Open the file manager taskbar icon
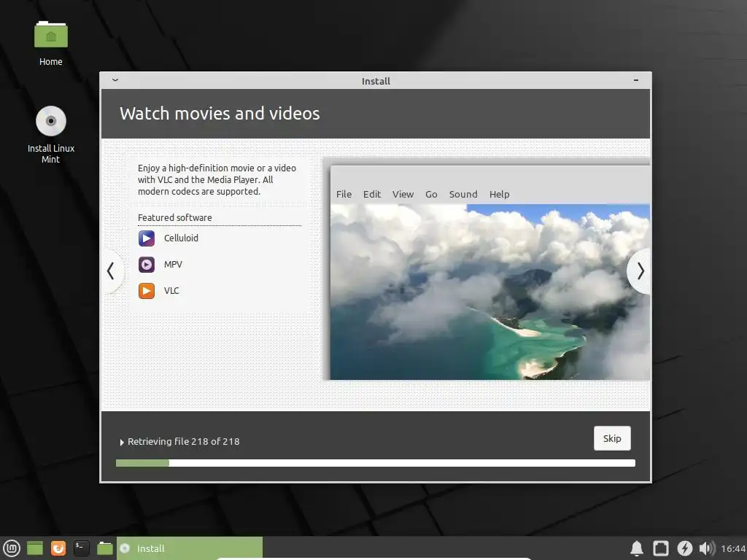 (105, 548)
